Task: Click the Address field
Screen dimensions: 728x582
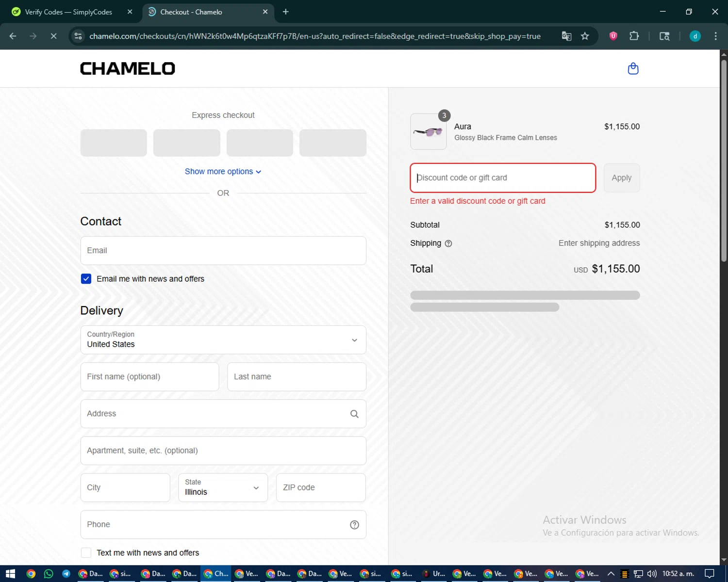Action: (223, 414)
